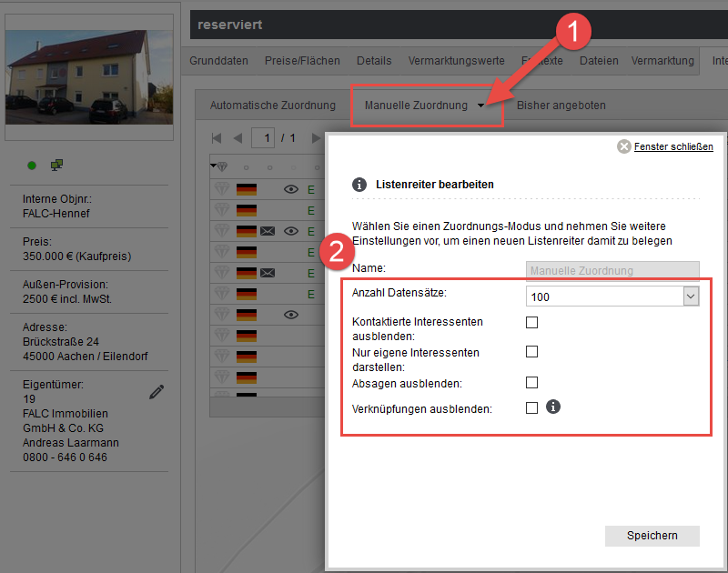Toggle Verknüpfungen ausblenden checkbox
This screenshot has height=573, width=728.
[x=532, y=408]
